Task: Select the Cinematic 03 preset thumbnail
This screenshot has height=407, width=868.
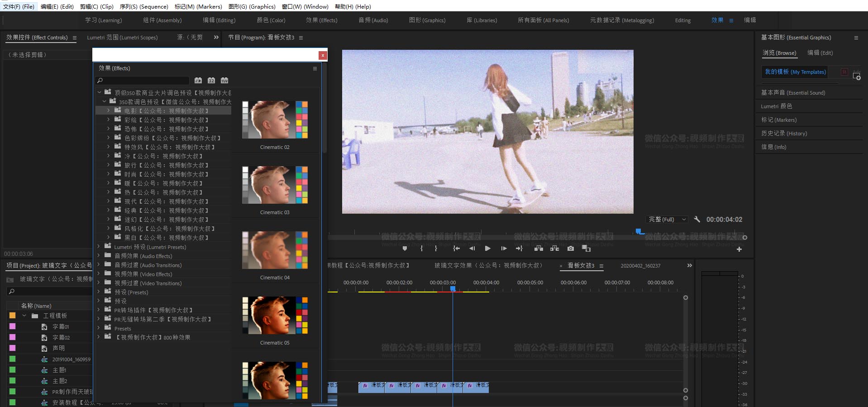Action: pos(275,185)
